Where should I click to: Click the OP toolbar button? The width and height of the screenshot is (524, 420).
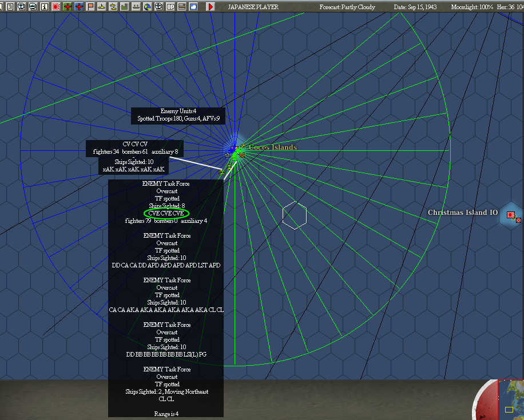[170, 6]
